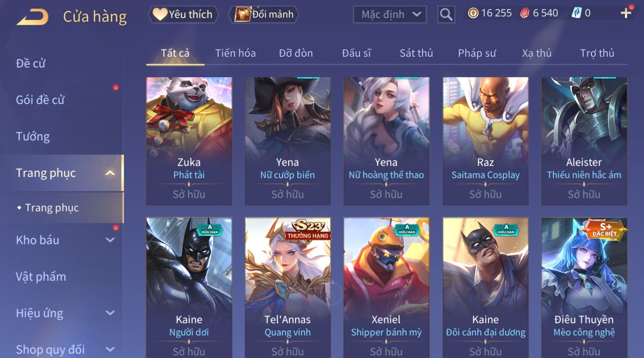Open the search magnifier icon
644x358 pixels.
point(446,15)
